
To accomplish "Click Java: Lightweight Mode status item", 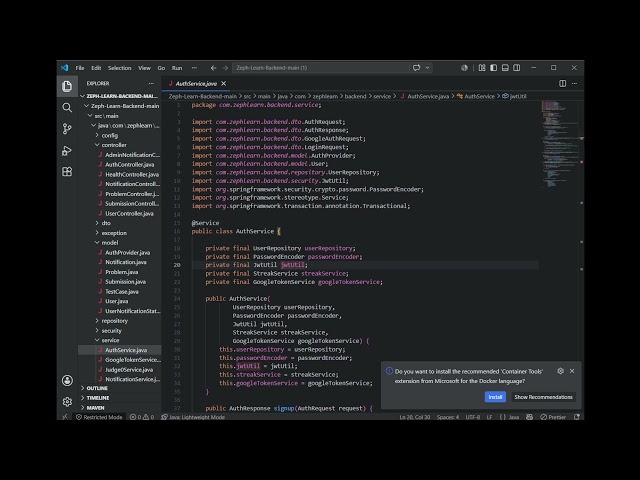I will tap(193, 417).
